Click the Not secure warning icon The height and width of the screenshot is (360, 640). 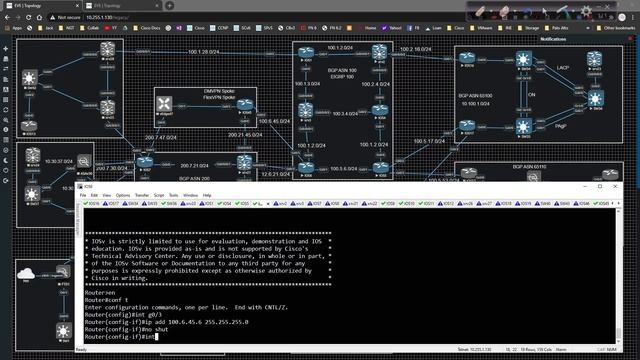pos(53,18)
